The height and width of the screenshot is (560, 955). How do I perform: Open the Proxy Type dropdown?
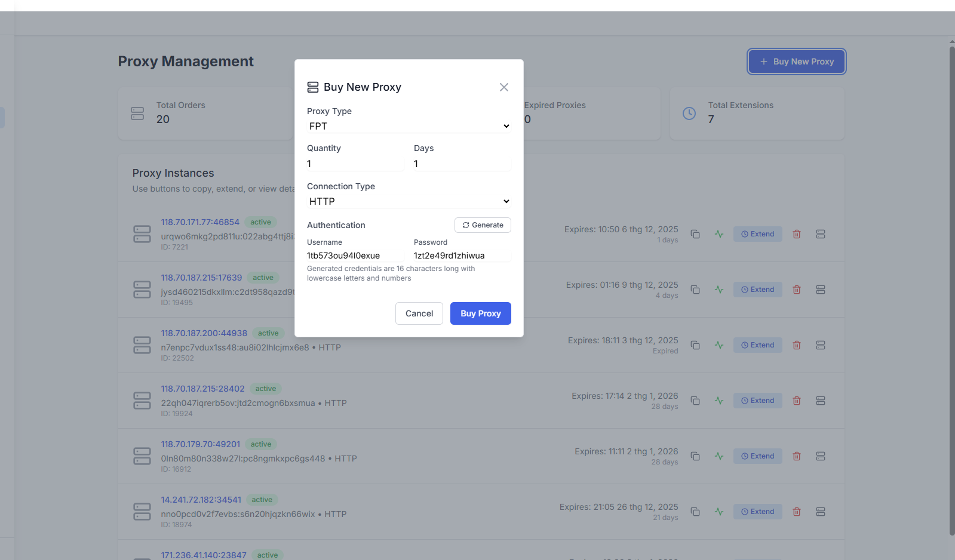click(x=409, y=126)
